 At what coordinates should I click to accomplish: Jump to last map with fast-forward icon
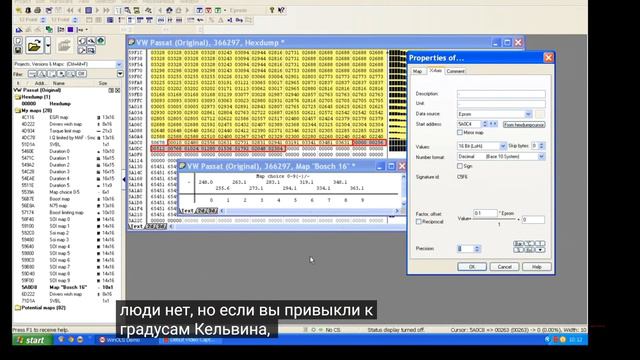coord(107,10)
